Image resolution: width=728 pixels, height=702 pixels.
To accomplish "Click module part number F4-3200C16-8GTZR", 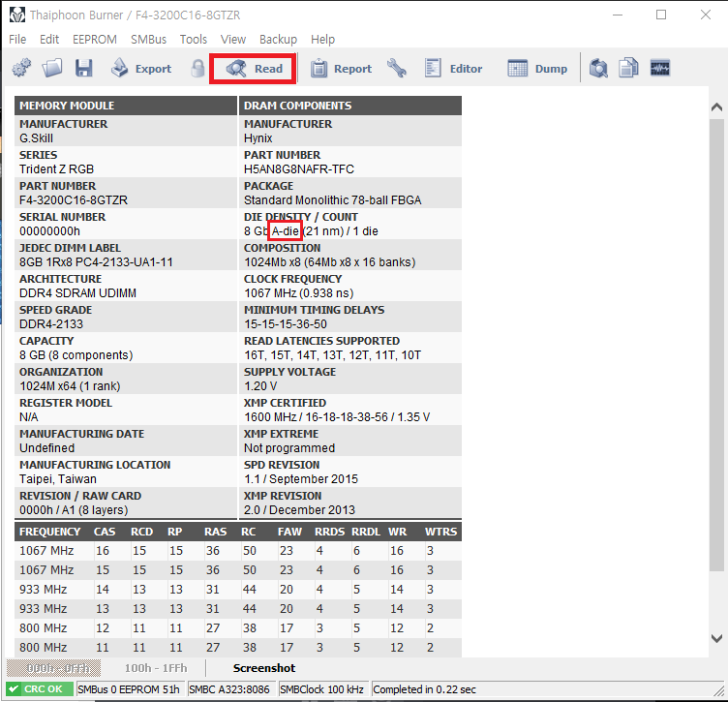I will pos(74,200).
